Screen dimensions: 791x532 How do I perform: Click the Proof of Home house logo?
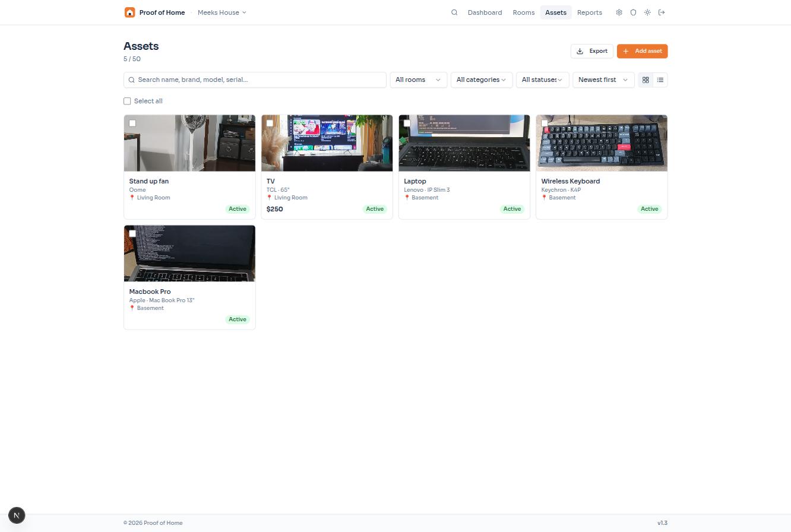click(129, 12)
